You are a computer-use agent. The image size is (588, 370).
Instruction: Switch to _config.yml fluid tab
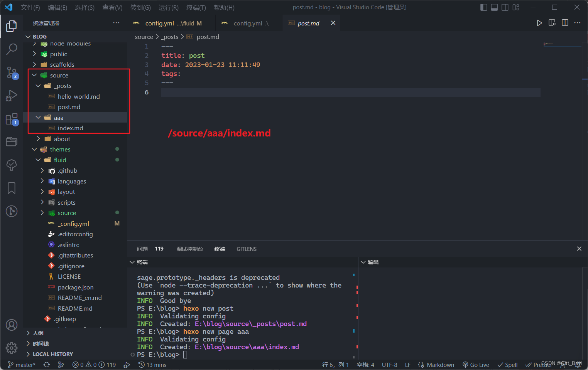click(x=167, y=23)
